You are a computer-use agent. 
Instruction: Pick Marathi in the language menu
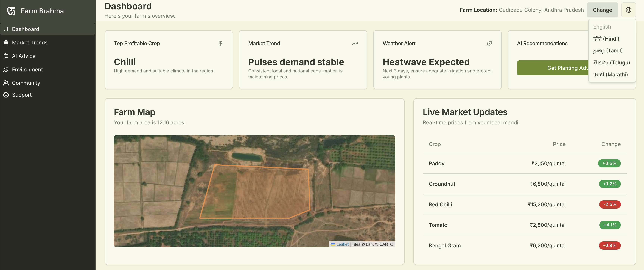coord(610,75)
